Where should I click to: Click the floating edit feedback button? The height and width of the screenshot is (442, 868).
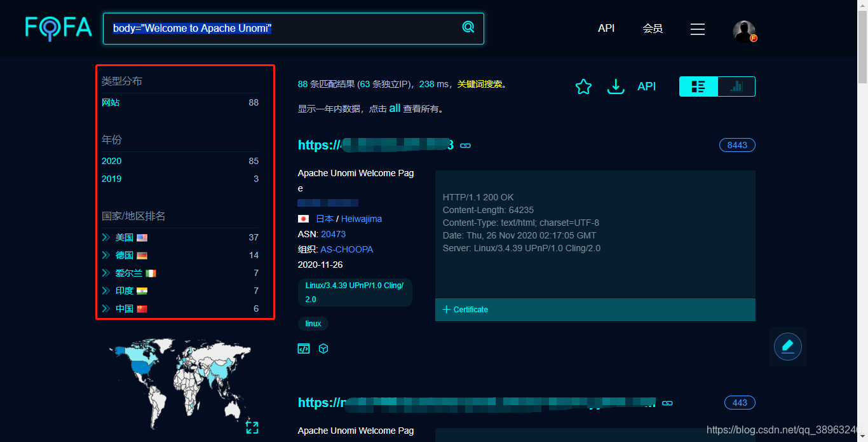click(x=788, y=347)
